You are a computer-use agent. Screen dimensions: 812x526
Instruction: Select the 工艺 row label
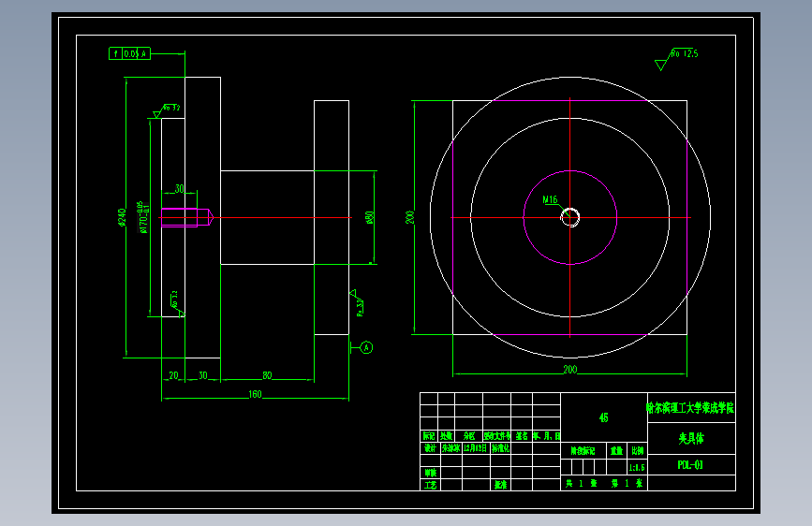(x=430, y=485)
